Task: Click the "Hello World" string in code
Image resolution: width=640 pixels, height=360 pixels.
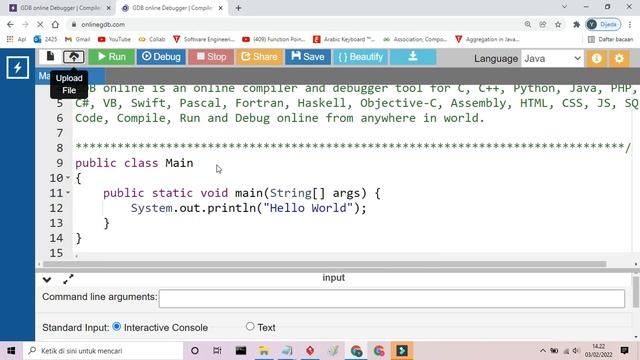Action: point(308,208)
